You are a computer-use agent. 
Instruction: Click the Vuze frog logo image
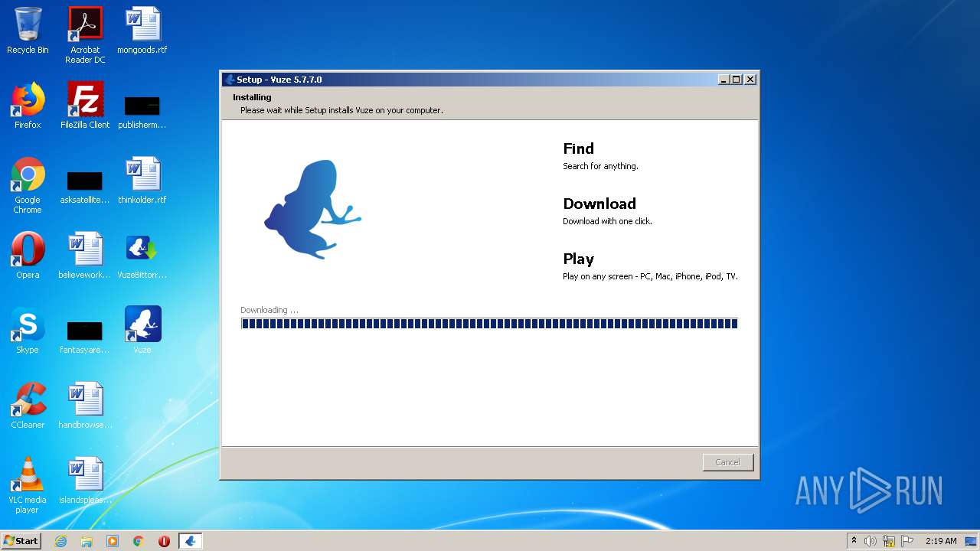[x=312, y=209]
